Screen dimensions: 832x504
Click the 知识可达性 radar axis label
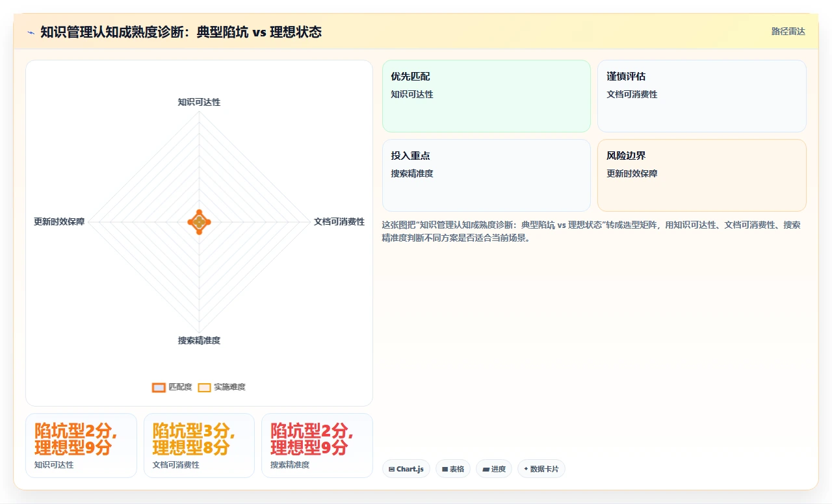(199, 102)
